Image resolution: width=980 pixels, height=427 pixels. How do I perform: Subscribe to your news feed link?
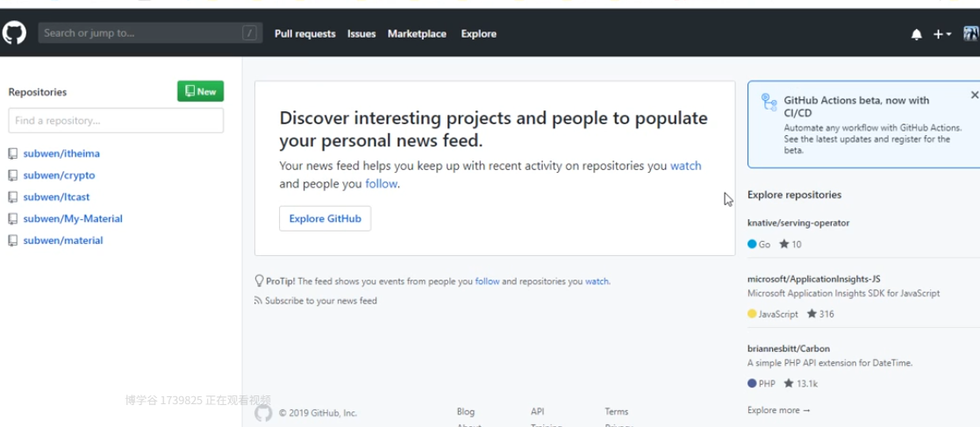(320, 301)
